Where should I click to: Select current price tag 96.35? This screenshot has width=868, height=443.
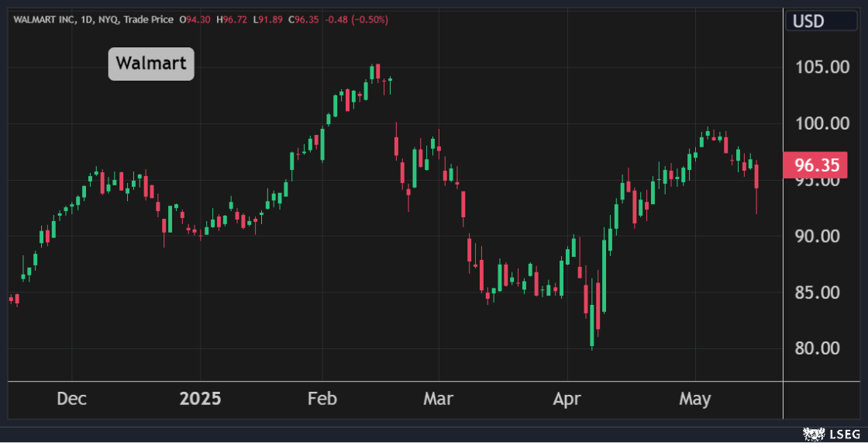coord(819,166)
